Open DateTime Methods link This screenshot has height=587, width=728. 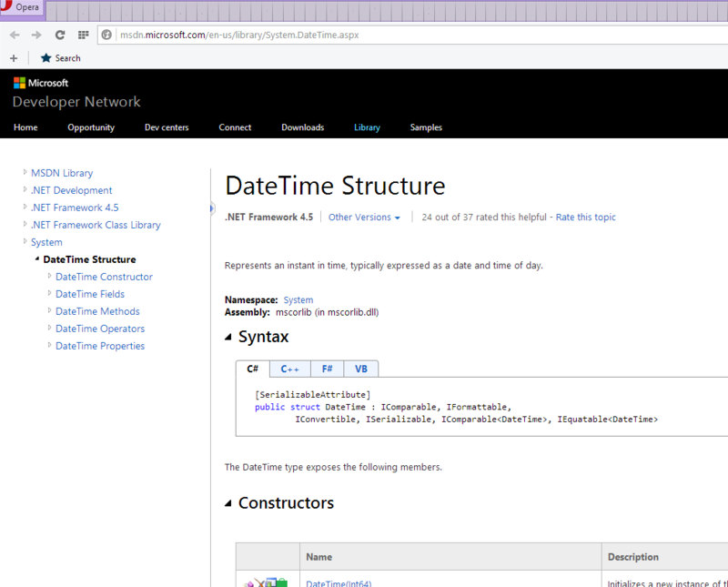point(97,311)
